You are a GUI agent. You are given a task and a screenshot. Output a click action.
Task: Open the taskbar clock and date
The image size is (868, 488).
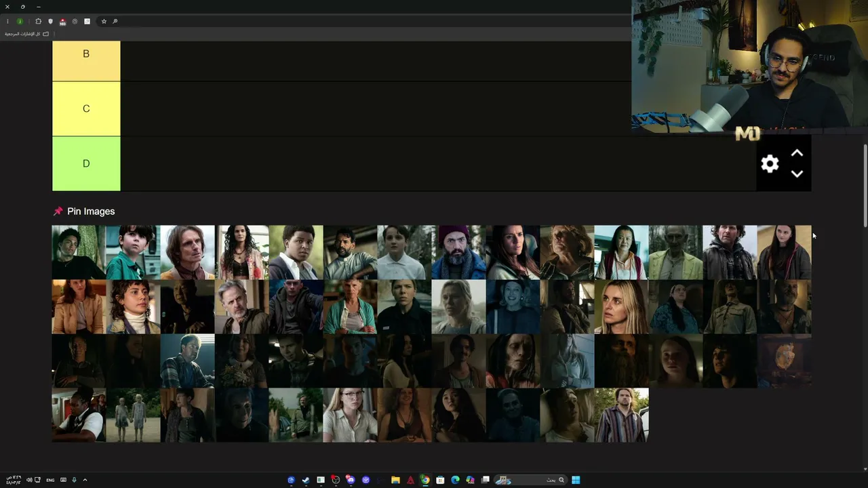tap(14, 480)
